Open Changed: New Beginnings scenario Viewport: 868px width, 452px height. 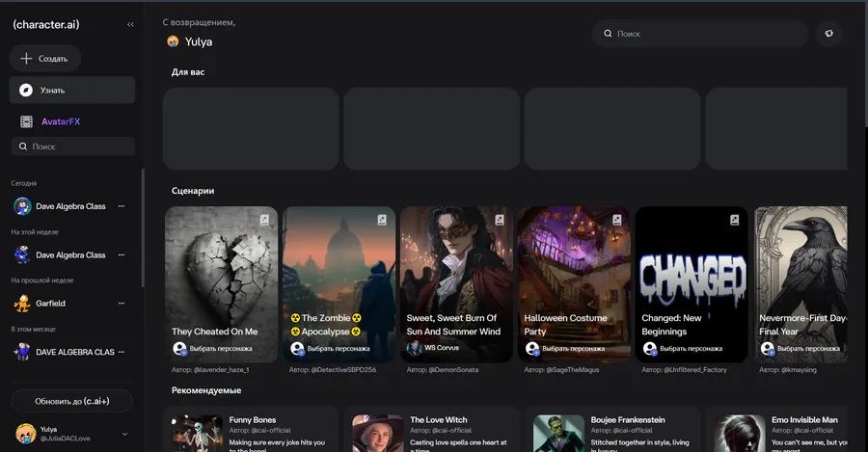[692, 284]
